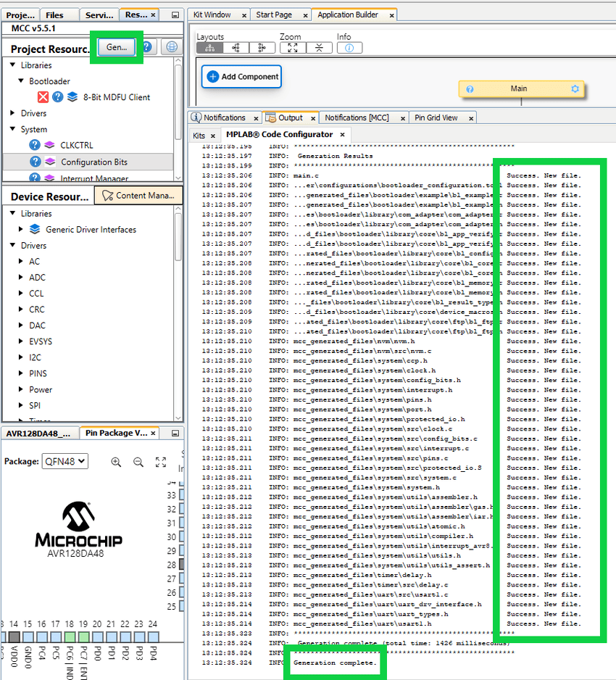The width and height of the screenshot is (616, 680).
Task: Open the Package QFN48 dropdown
Action: click(64, 461)
